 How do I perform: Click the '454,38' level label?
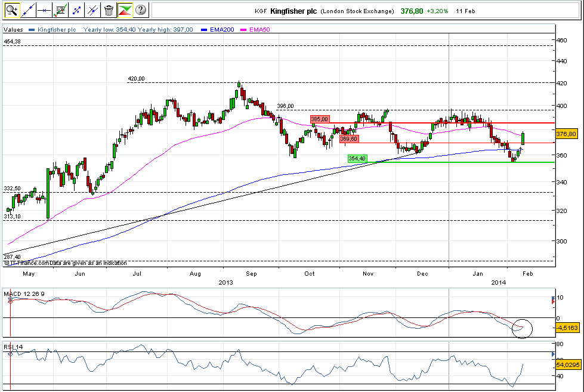(13, 42)
